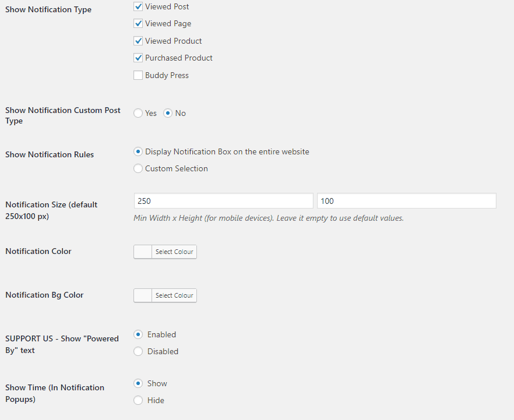Uncheck the Viewed Page checkbox
The image size is (514, 420).
point(138,24)
